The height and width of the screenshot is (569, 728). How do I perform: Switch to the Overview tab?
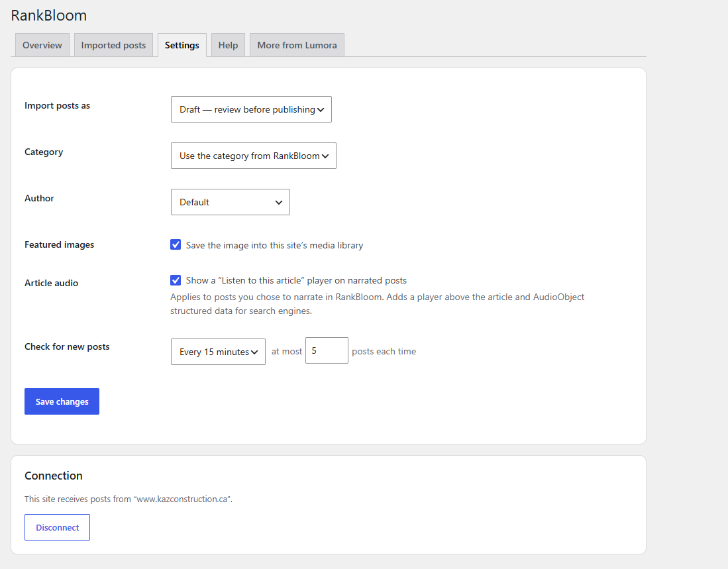tap(42, 45)
